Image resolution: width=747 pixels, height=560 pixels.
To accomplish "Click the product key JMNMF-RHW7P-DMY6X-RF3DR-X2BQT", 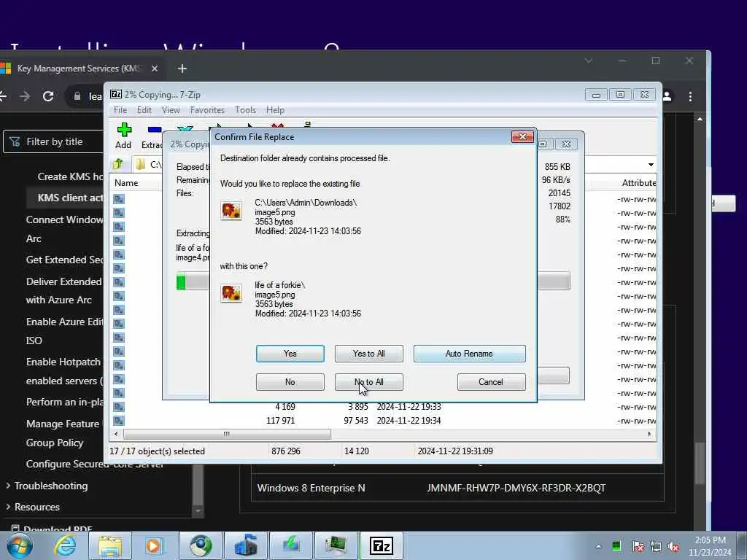I will point(516,488).
